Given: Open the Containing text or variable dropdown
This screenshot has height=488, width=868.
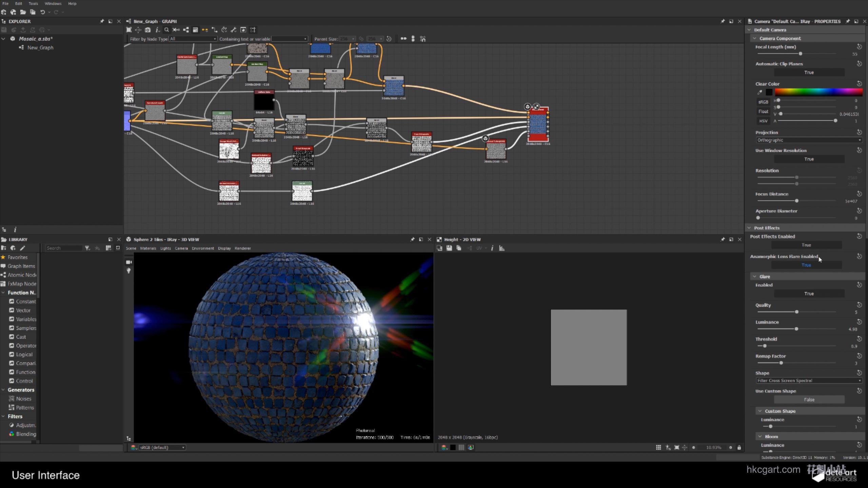Looking at the screenshot, I should click(x=290, y=39).
